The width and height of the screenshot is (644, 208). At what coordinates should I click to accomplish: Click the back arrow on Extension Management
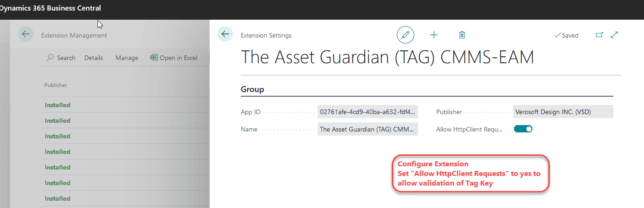26,34
